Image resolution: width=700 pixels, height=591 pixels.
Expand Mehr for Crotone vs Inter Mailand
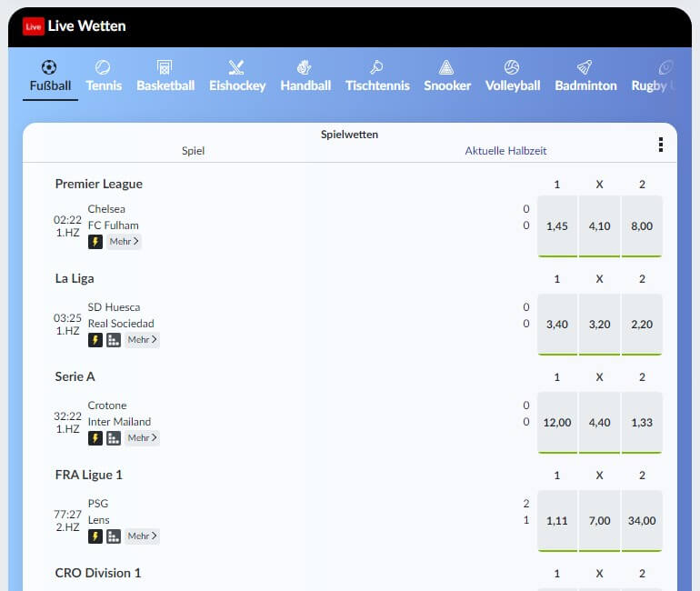point(142,438)
